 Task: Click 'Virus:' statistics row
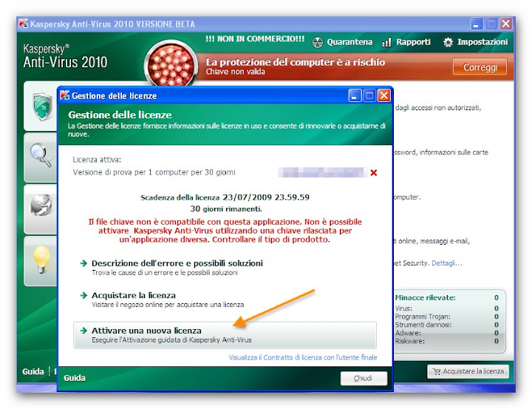[x=447, y=308]
